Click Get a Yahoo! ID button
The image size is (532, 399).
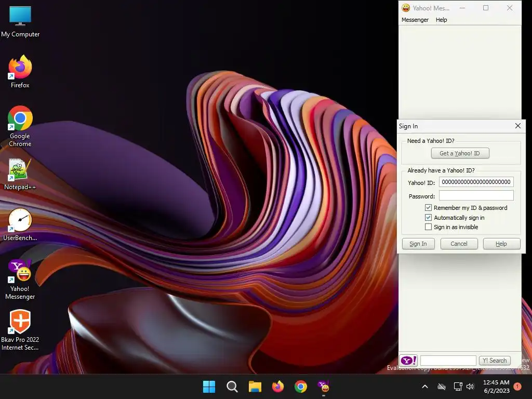[x=460, y=153]
